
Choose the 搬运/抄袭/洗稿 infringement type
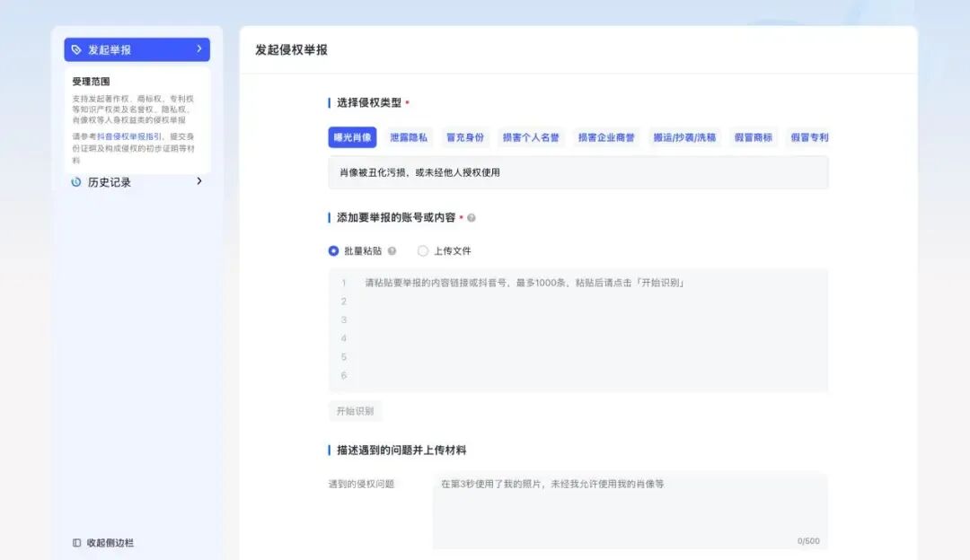(684, 137)
